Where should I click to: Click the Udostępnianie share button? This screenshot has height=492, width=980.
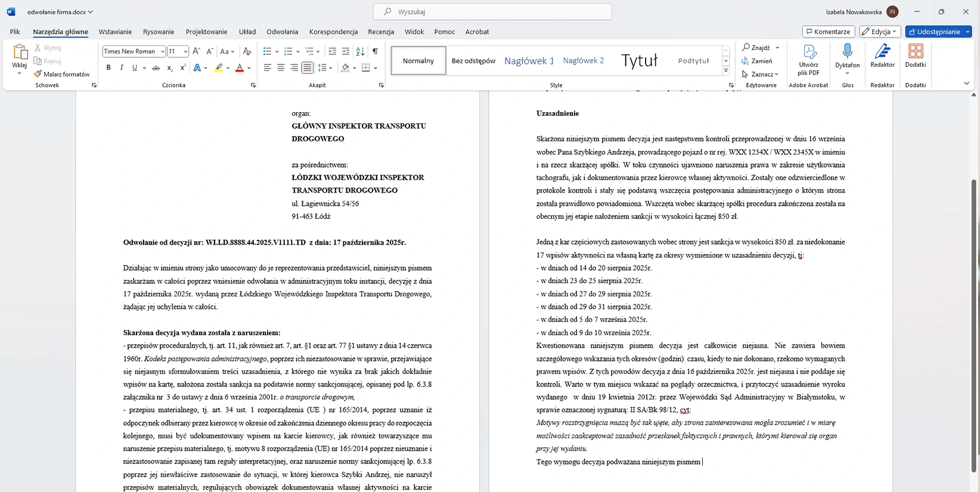point(934,32)
